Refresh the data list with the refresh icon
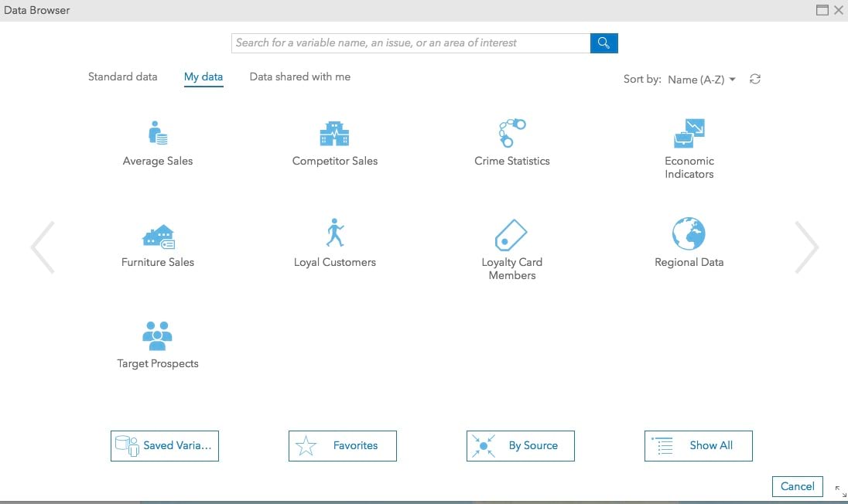The width and height of the screenshot is (848, 504). pos(755,79)
